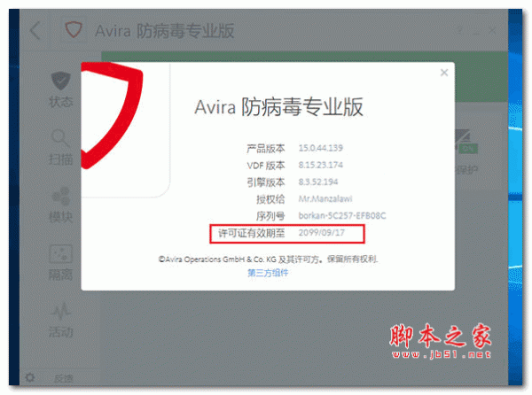Viewport: 532px width, 395px height.
Task: Select serial number borkan-5C257-EFB08C
Action: (x=342, y=216)
